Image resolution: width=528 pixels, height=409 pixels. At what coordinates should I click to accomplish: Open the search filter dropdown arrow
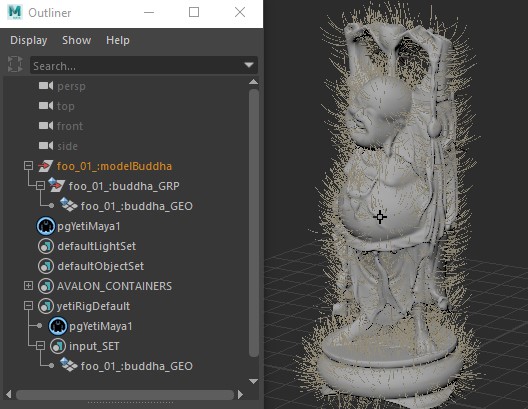(x=249, y=65)
